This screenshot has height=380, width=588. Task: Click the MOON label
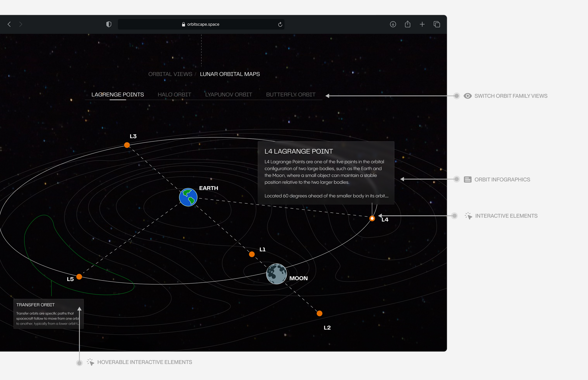tap(298, 278)
